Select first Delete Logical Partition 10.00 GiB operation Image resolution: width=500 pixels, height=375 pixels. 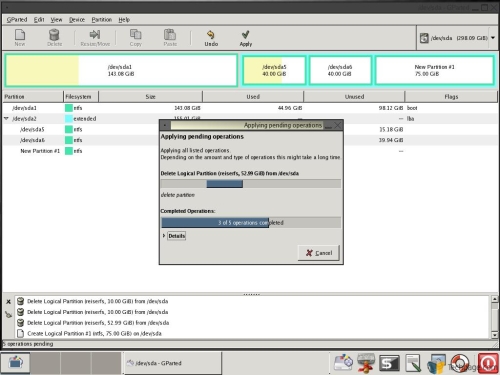point(97,301)
